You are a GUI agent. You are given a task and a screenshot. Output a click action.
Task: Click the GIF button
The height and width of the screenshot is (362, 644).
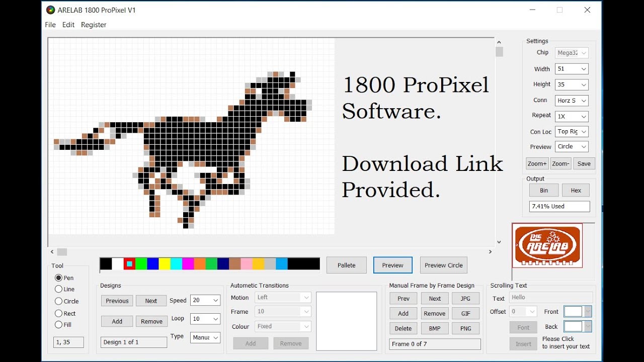pyautogui.click(x=466, y=313)
